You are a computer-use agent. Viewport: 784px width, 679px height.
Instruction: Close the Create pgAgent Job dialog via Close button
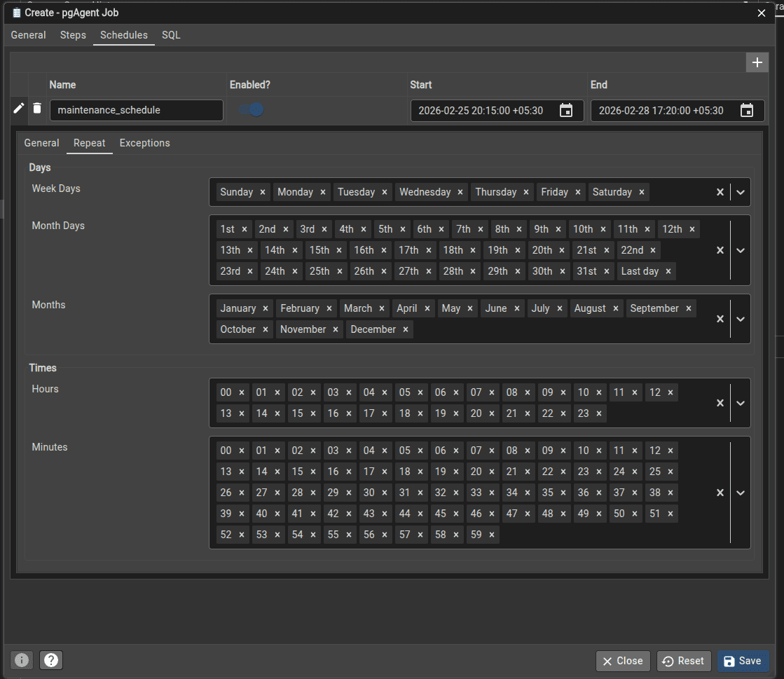(x=622, y=660)
